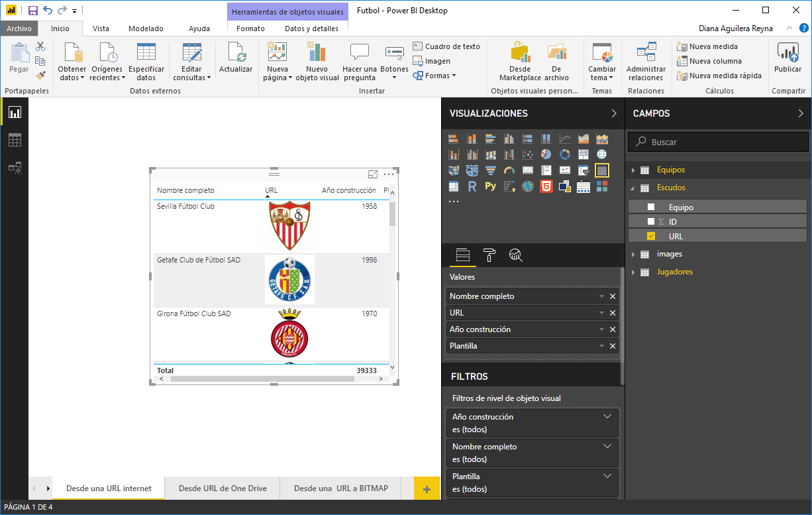Expand the Jugadores table
Screen dimensions: 812x515
tap(633, 272)
